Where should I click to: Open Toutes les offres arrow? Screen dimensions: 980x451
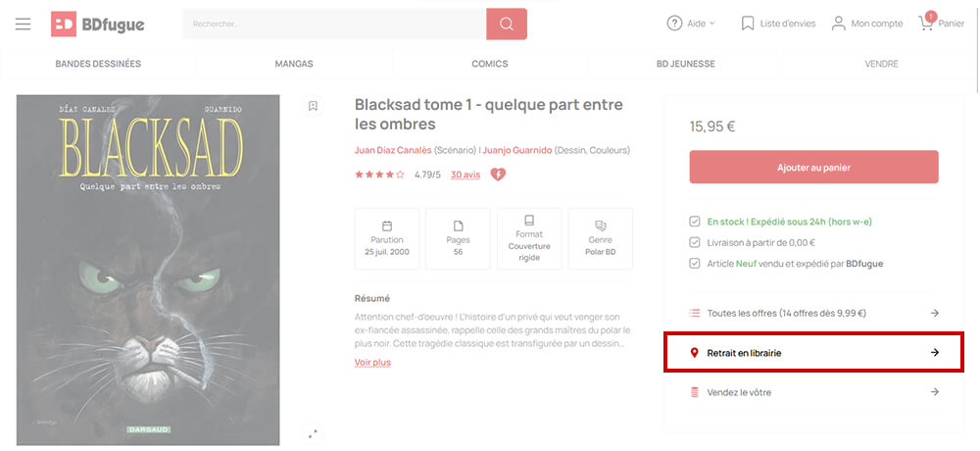tap(934, 313)
